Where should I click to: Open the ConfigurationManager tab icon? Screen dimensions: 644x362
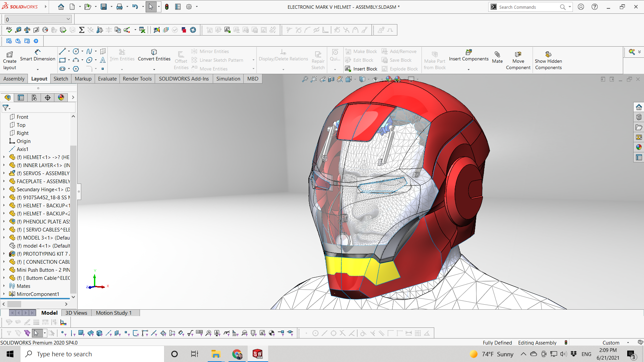34,98
